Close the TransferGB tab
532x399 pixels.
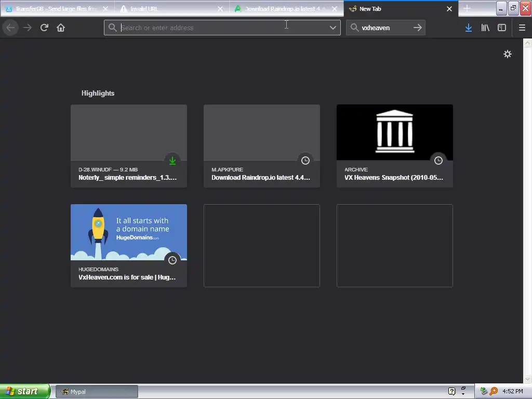105,9
